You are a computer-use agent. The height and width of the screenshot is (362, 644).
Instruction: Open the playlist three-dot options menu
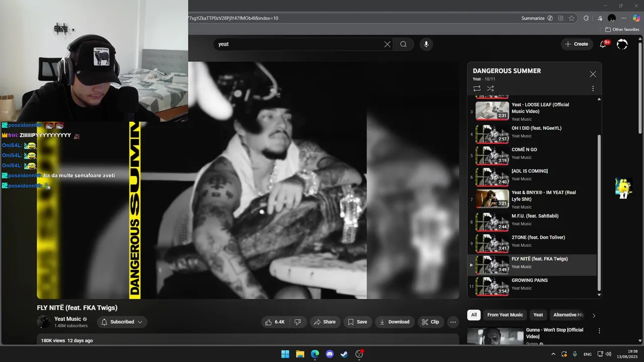tap(593, 88)
